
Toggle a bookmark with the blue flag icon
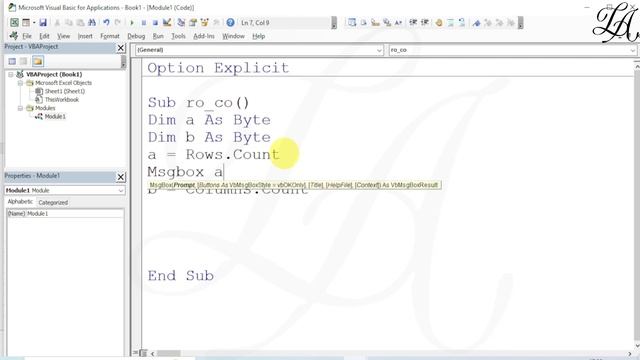click(476, 23)
